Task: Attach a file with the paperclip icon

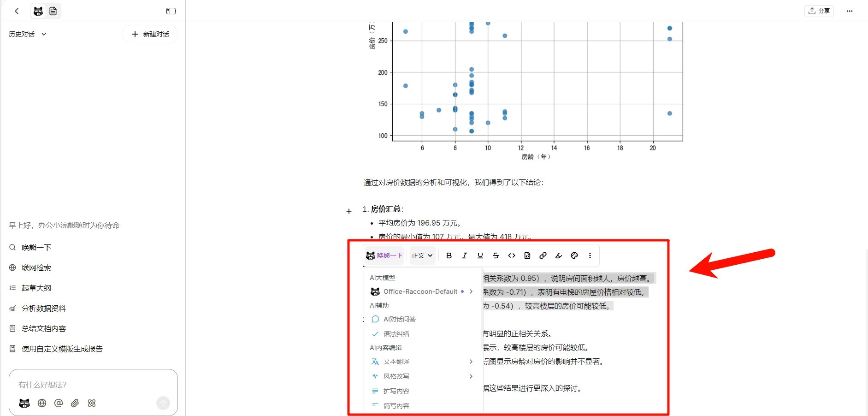Action: point(75,403)
